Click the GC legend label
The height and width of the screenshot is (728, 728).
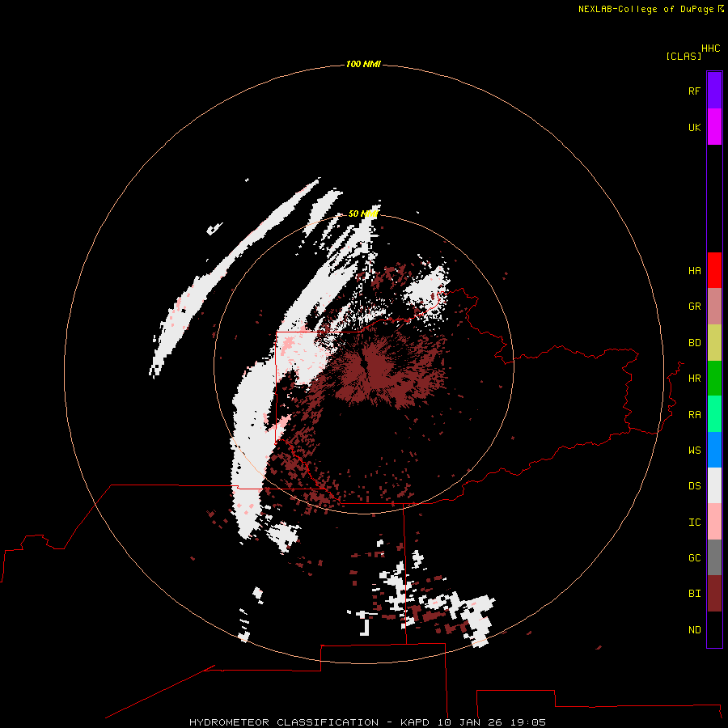[x=694, y=557]
